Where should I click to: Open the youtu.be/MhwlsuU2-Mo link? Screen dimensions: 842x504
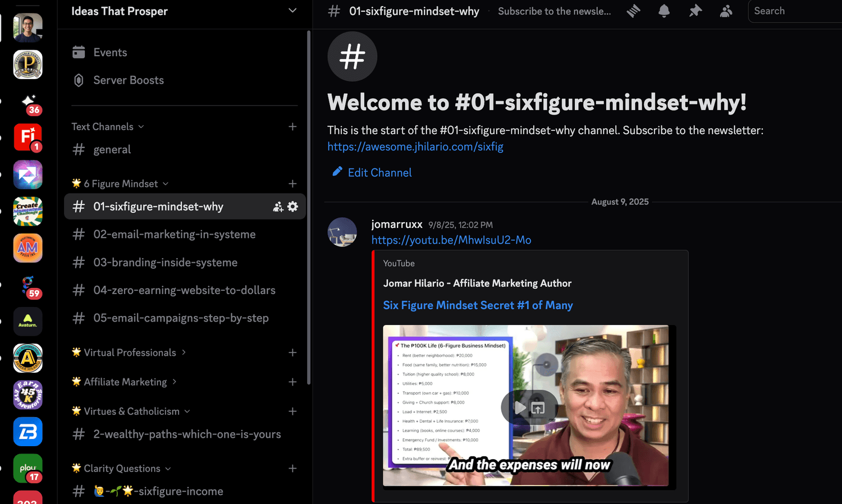pos(451,240)
